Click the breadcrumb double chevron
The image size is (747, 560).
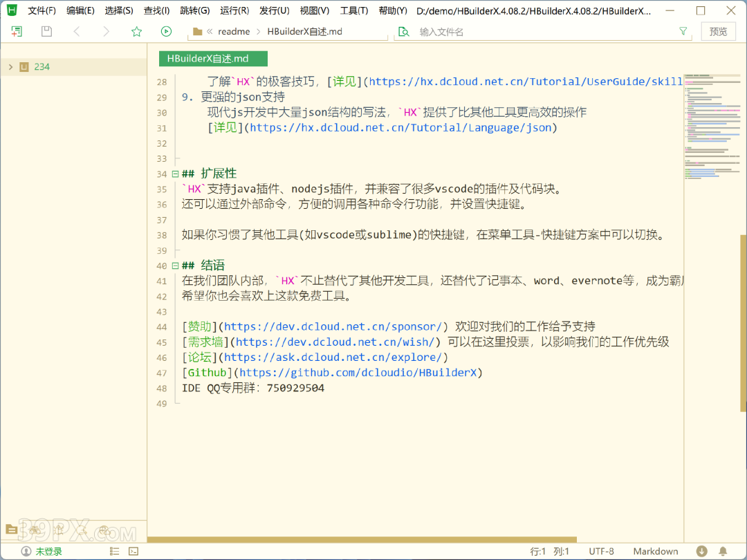click(x=210, y=32)
